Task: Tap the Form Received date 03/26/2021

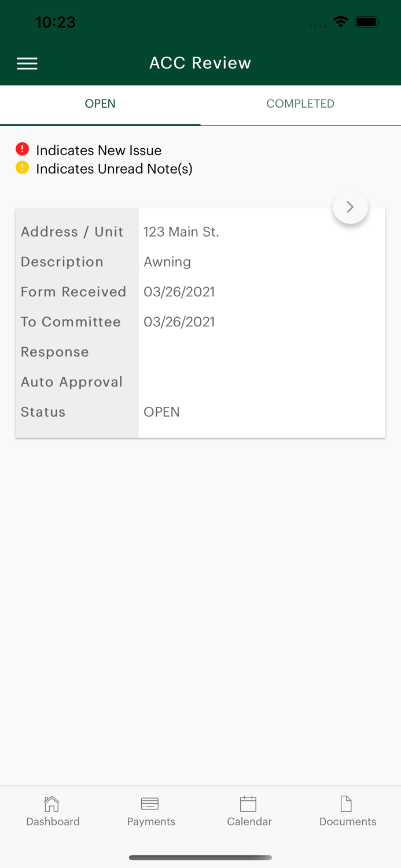Action: 179,292
